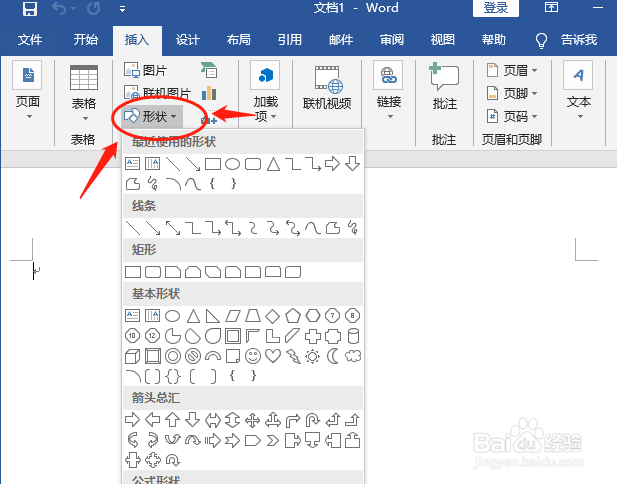Select the hexagon basic shape

tap(313, 316)
